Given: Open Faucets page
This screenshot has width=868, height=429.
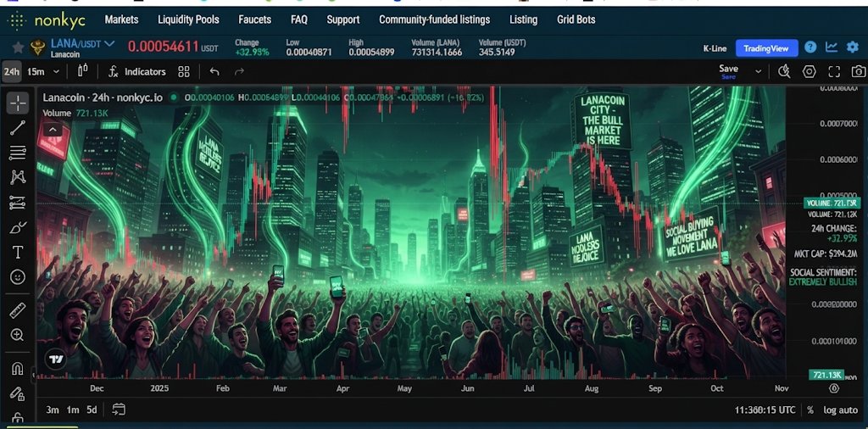Looking at the screenshot, I should (254, 20).
